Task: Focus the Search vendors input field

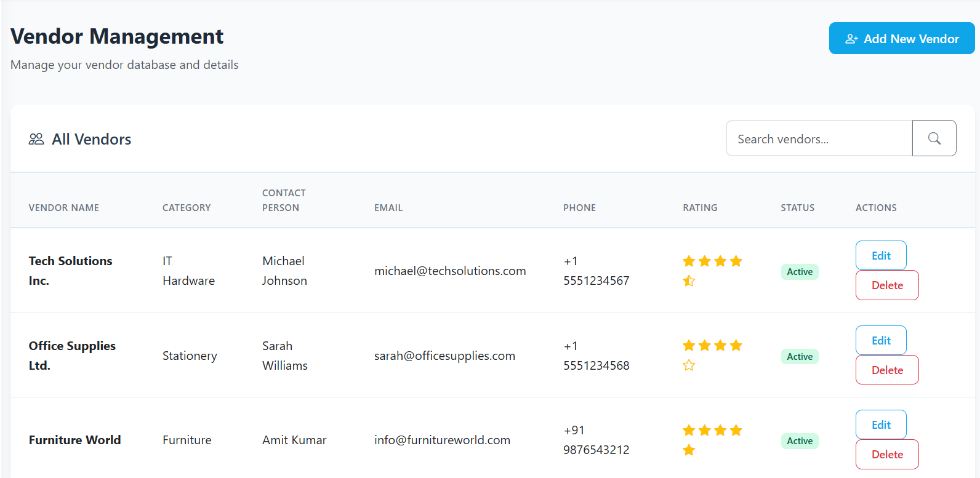Action: coord(819,138)
